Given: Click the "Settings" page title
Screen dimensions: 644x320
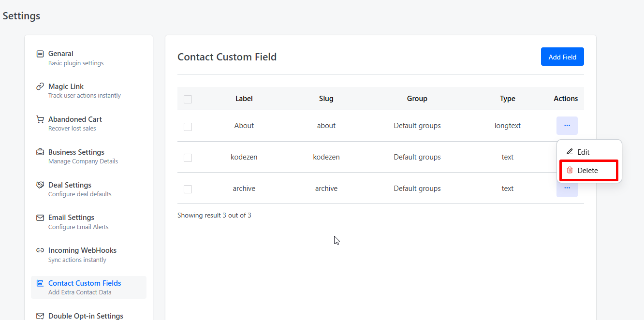Looking at the screenshot, I should [21, 16].
